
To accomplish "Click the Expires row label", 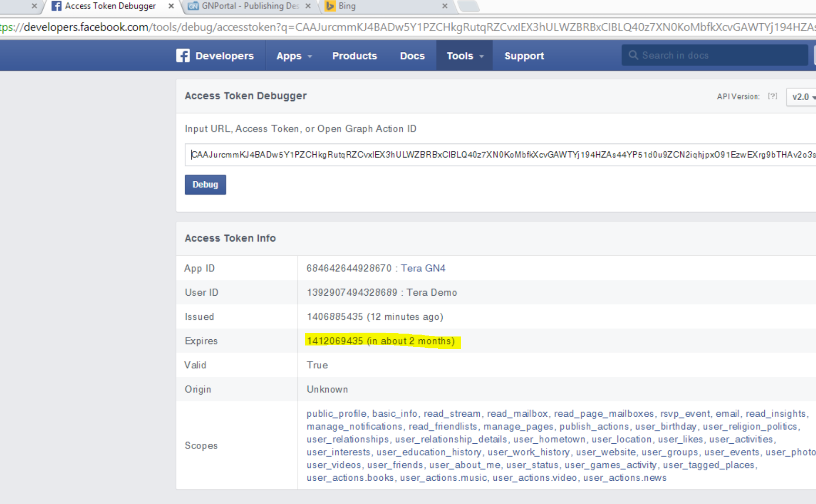I will coord(201,341).
